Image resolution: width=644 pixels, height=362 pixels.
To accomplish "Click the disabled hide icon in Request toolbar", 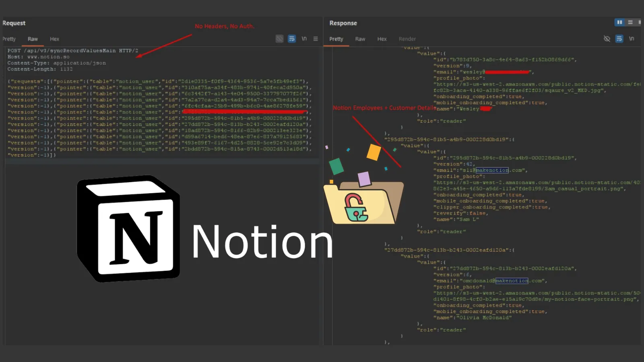I will tap(279, 39).
